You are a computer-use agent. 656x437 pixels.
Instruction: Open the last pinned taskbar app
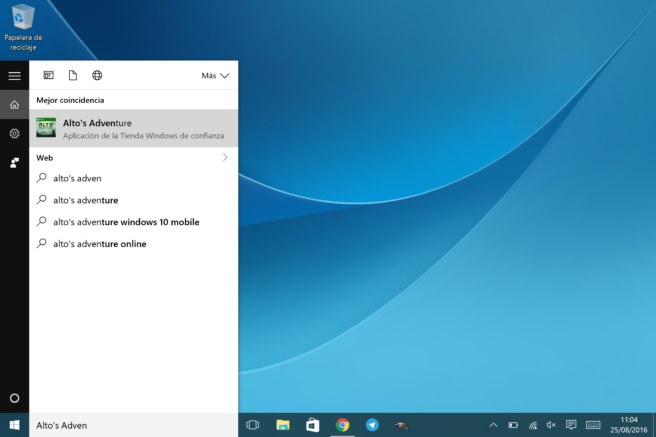pyautogui.click(x=402, y=425)
